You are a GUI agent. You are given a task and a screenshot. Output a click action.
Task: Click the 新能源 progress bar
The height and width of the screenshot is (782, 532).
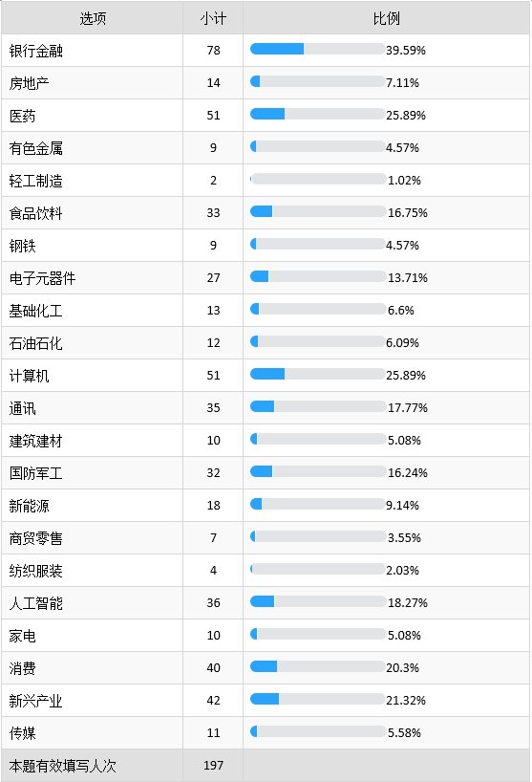(x=317, y=504)
